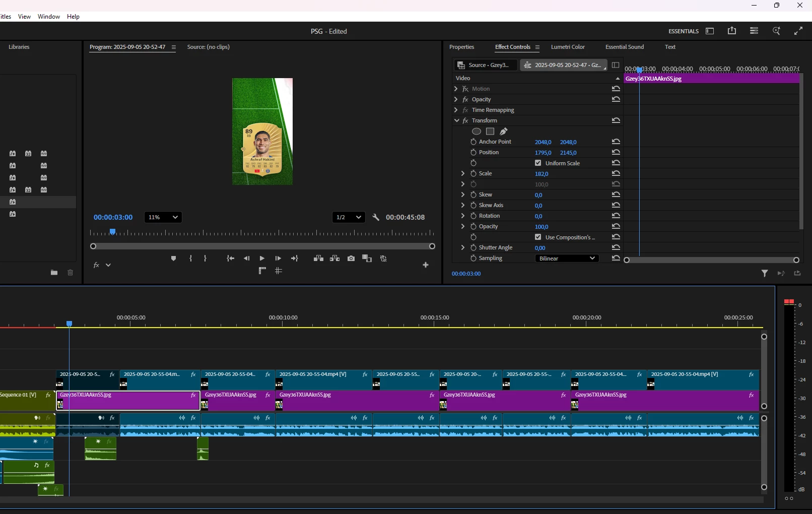Viewport: 812px width, 514px height.
Task: Show rulers in the Program monitor
Action: pos(262,271)
